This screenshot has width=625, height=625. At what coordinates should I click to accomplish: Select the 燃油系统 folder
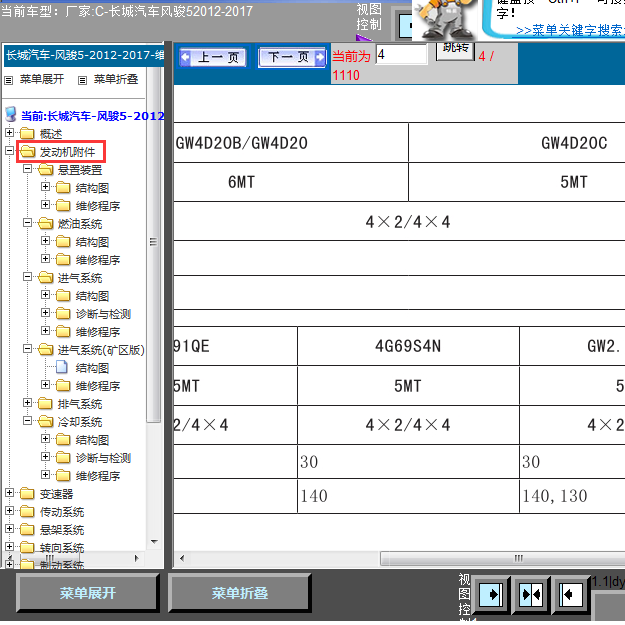[x=80, y=224]
